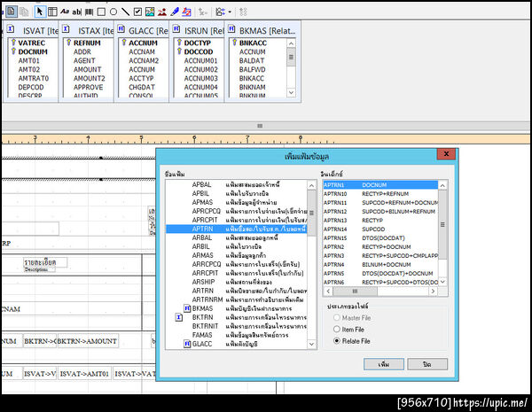Click the ISRUN relate file icon
This screenshot has width=532, height=412.
(x=176, y=29)
